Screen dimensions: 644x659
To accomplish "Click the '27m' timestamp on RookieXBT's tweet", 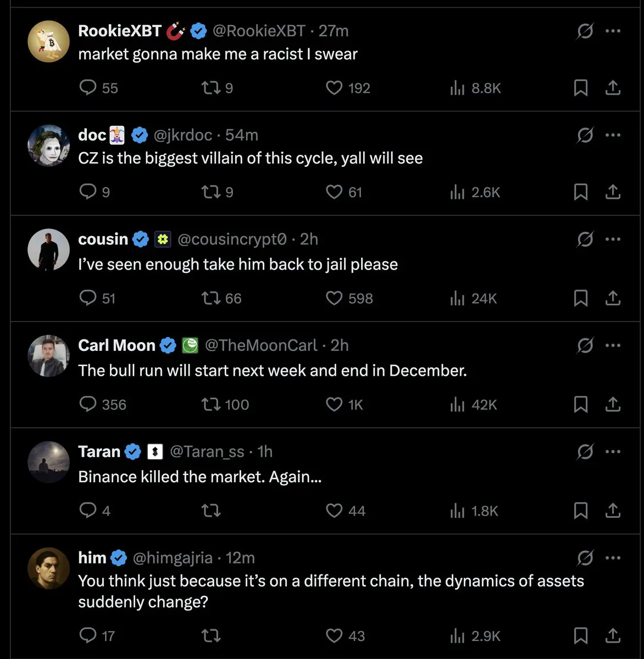I will click(x=334, y=31).
